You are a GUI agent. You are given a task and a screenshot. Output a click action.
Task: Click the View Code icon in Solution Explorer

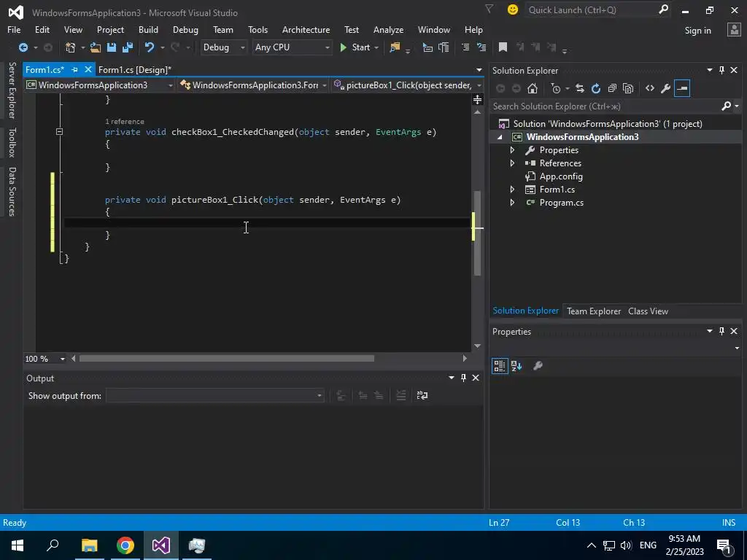coord(650,88)
